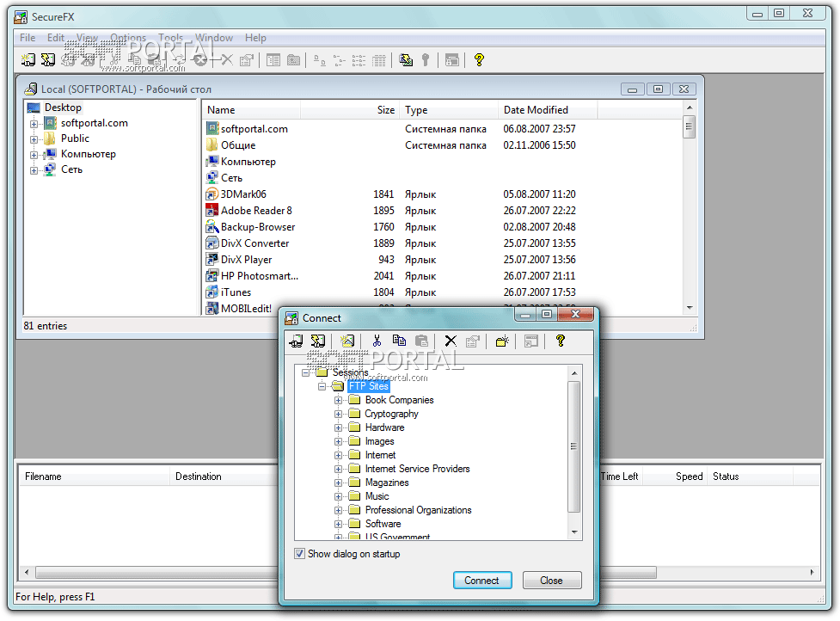The width and height of the screenshot is (840, 621).
Task: Select the Sessions root folder
Action: 350,372
